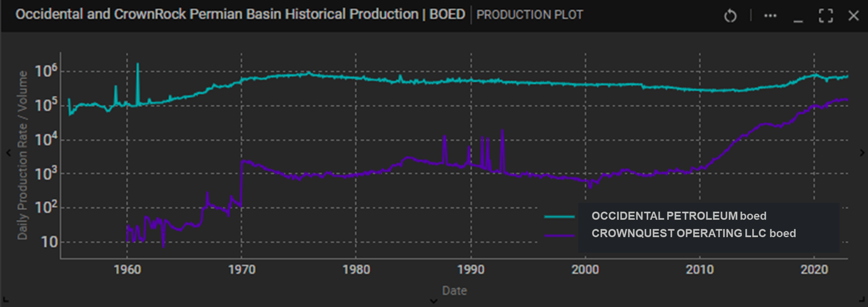868x307 pixels.
Task: Click the Daily Production Rate y-axis label
Action: (x=23, y=155)
